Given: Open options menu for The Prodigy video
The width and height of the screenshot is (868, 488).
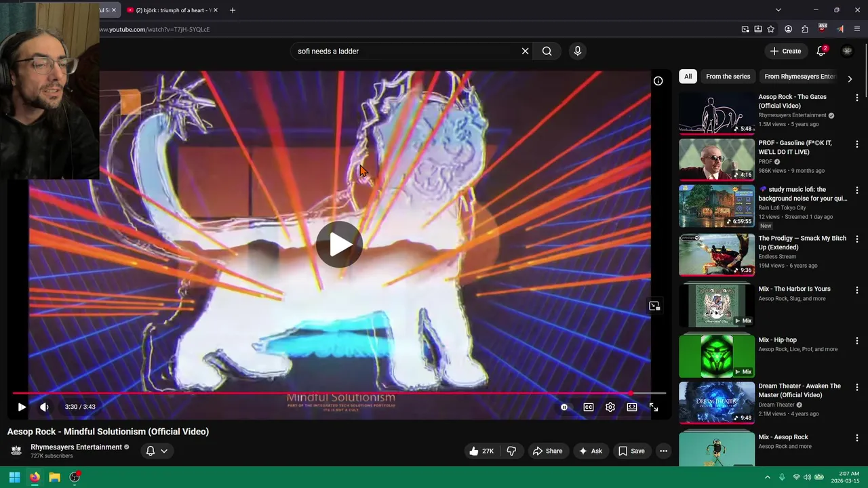Looking at the screenshot, I should click(857, 239).
